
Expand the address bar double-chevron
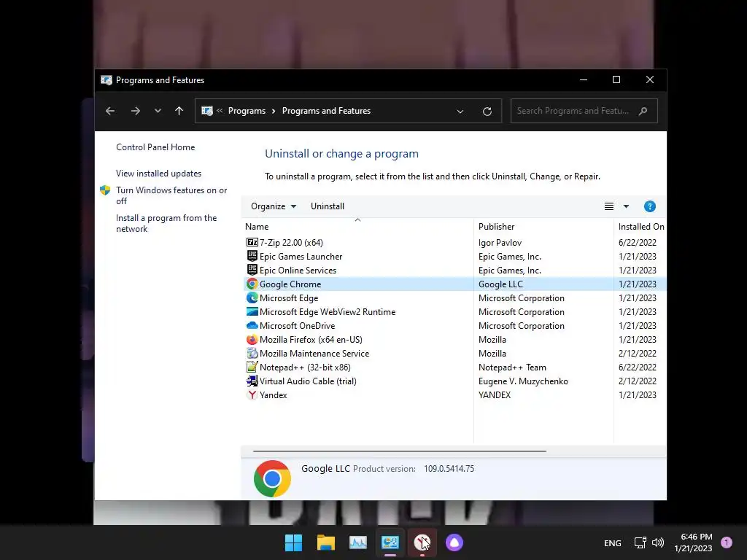220,111
